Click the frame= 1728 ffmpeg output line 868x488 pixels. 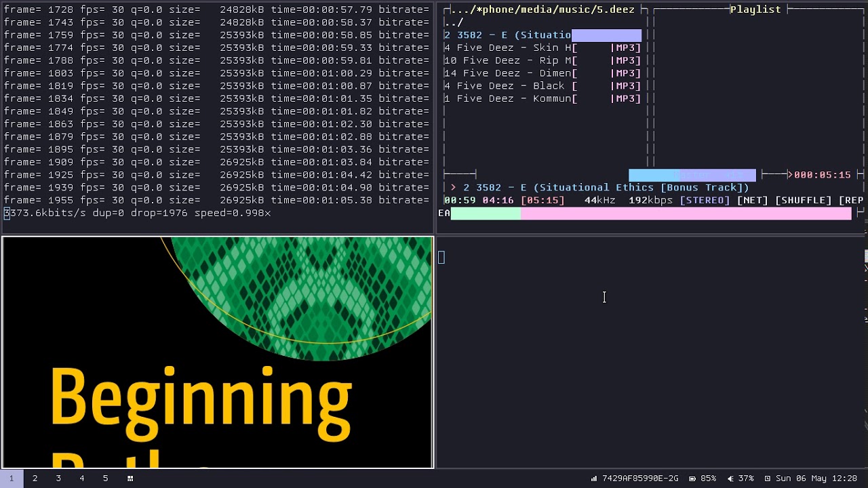click(216, 9)
